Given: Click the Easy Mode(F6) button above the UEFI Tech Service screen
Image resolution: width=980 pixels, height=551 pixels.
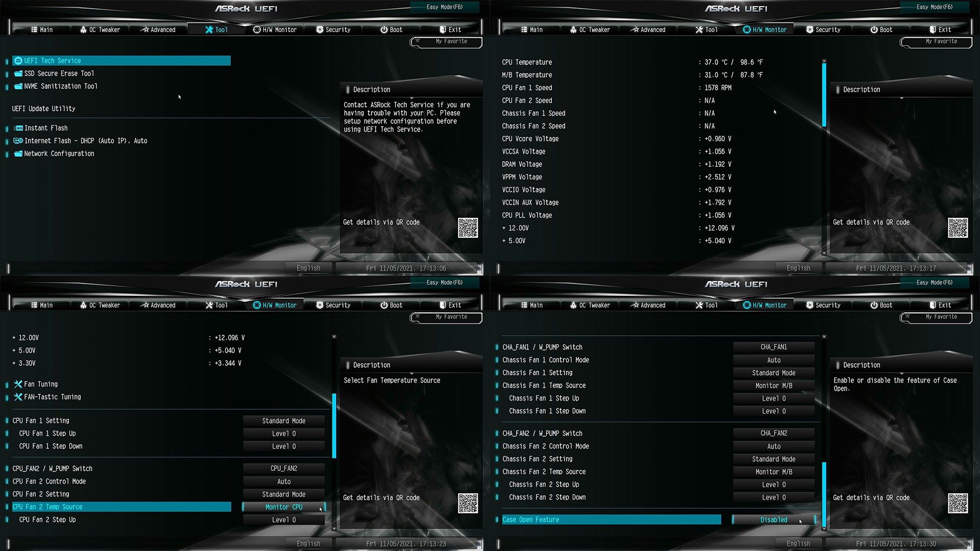Looking at the screenshot, I should (x=445, y=7).
